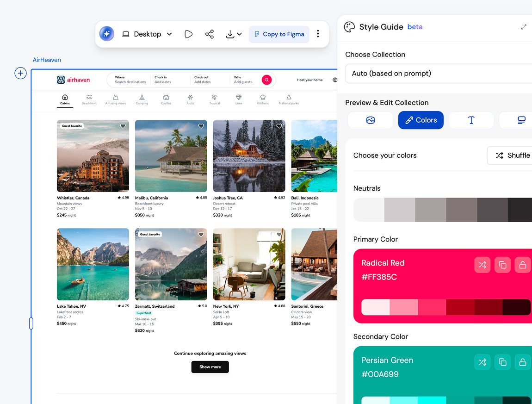
Task: Expand the Style Guide panel
Action: pos(524,27)
